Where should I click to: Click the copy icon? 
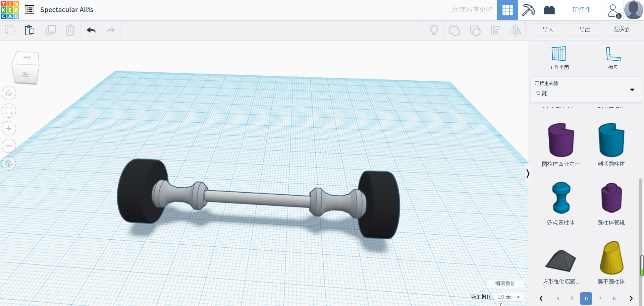[10, 30]
